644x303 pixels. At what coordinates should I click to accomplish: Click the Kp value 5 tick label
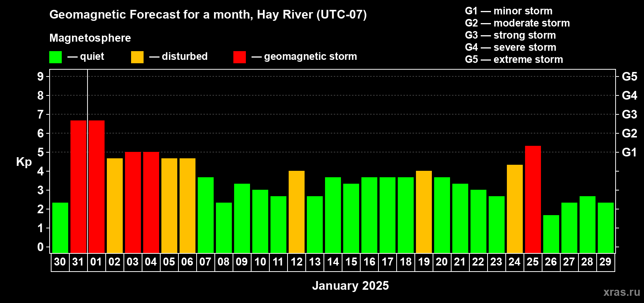[41, 152]
